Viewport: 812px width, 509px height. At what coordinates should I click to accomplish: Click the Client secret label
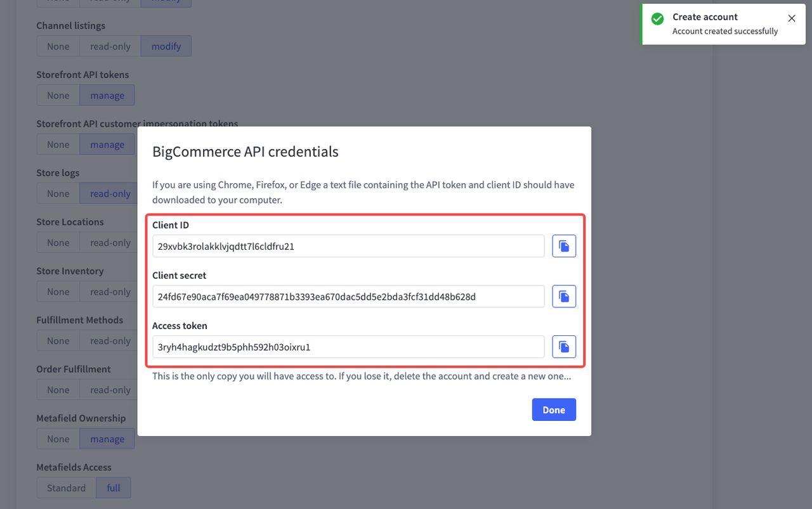click(x=179, y=275)
